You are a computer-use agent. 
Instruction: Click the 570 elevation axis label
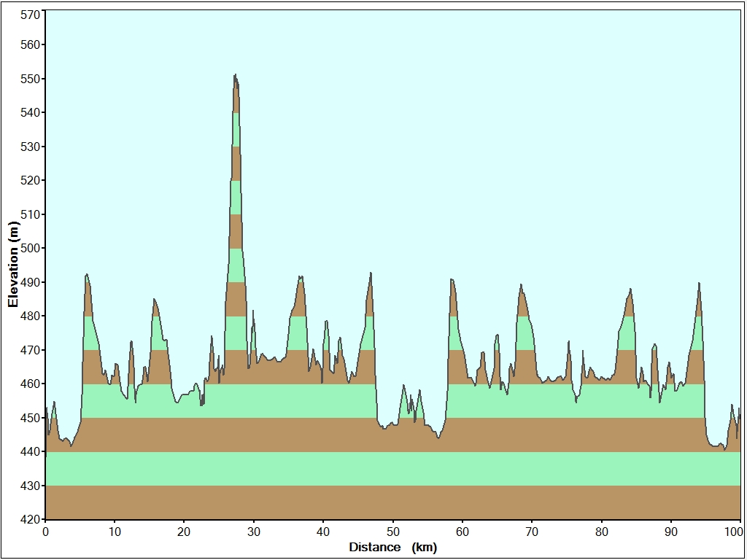click(30, 15)
